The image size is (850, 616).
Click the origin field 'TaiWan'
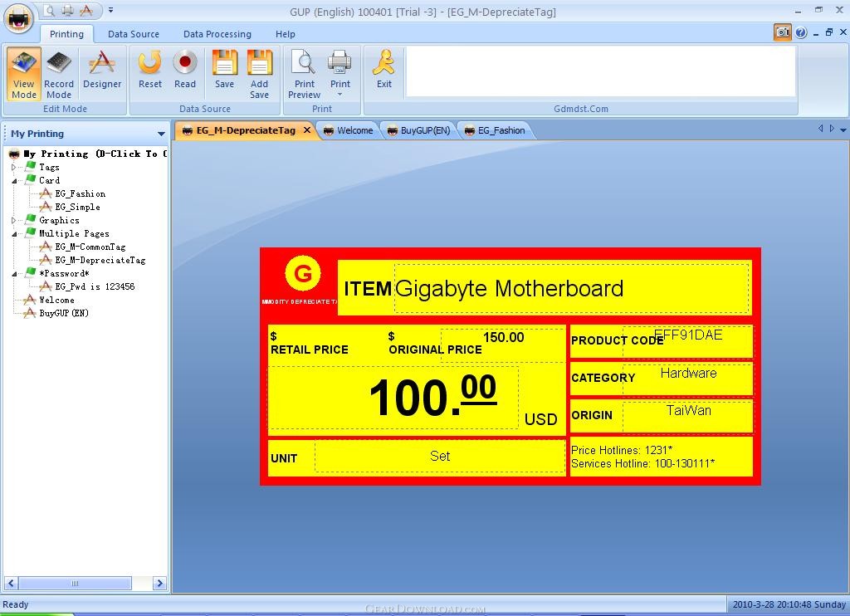(x=687, y=417)
